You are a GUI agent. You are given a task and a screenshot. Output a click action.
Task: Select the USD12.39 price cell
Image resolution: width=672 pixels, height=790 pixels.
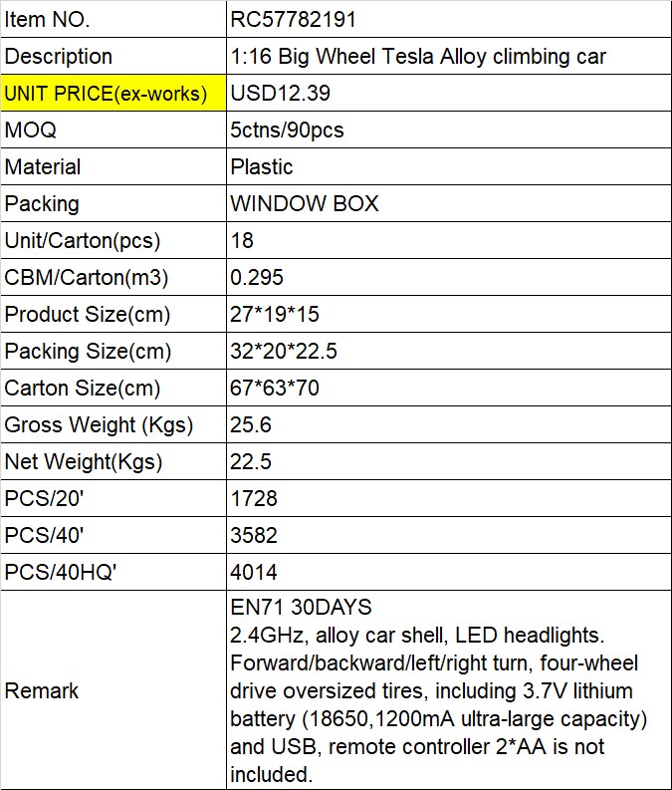[x=449, y=93]
